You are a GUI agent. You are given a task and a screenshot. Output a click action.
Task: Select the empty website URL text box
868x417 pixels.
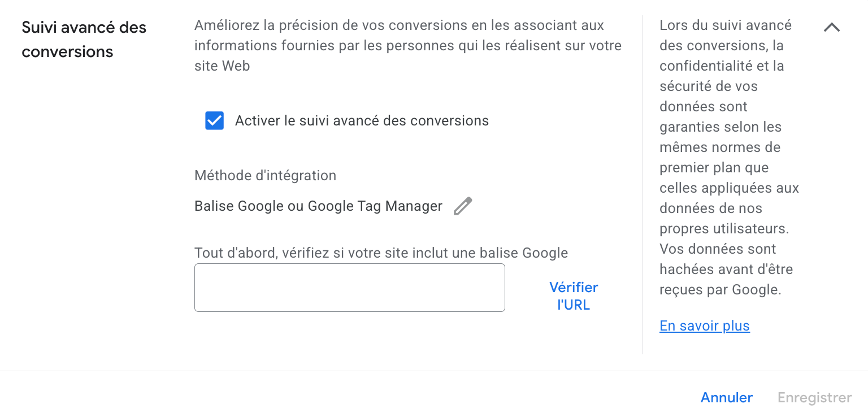349,287
